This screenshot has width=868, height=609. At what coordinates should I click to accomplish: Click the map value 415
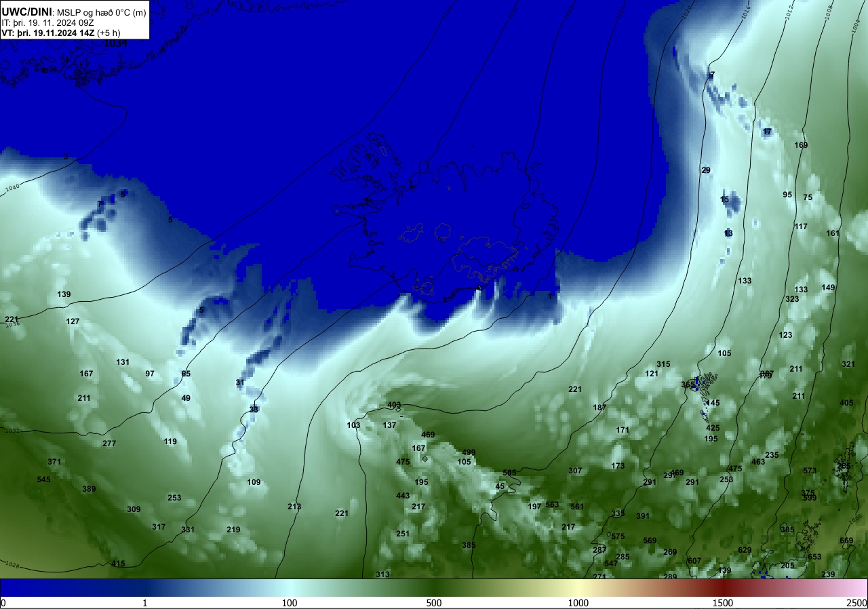(118, 564)
